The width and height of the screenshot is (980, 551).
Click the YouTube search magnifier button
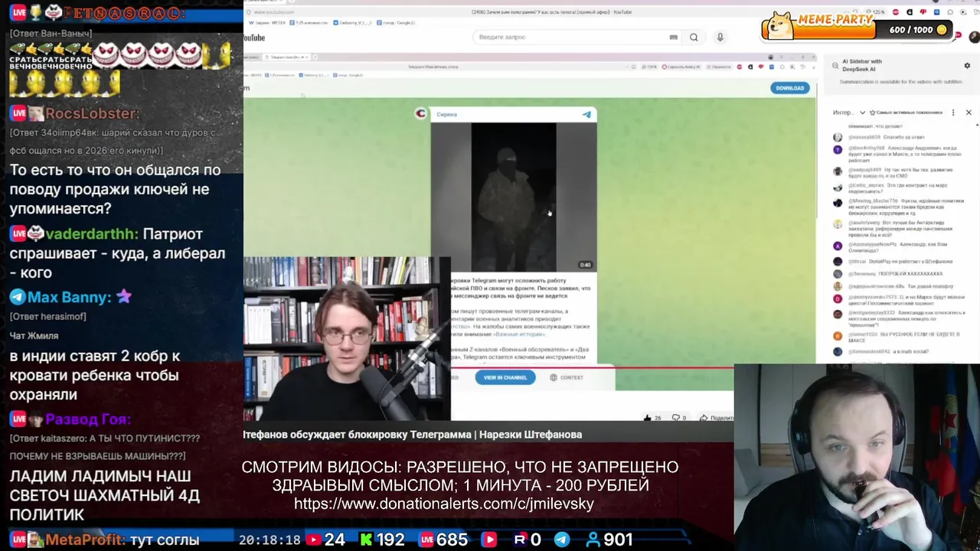[x=694, y=37]
